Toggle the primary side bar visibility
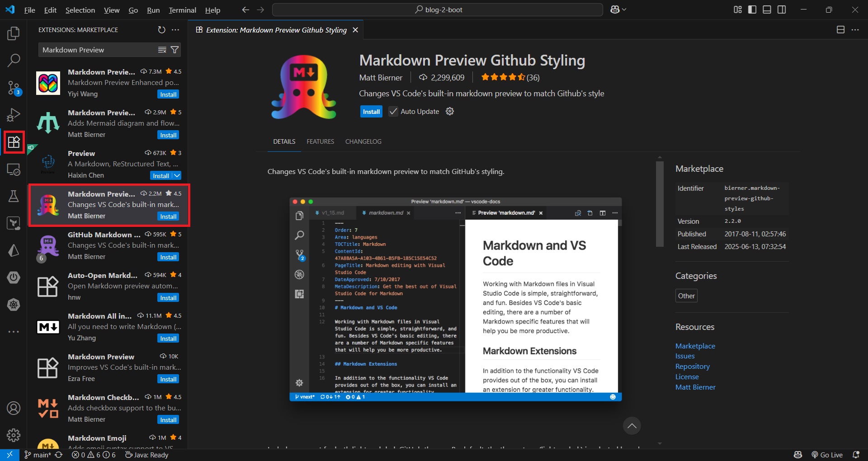Image resolution: width=868 pixels, height=461 pixels. click(x=752, y=9)
